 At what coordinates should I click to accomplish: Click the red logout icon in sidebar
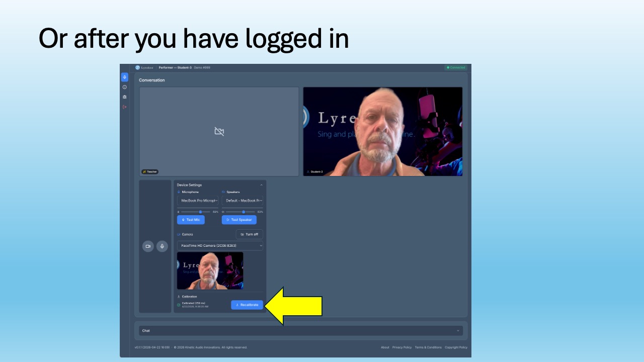coord(125,107)
